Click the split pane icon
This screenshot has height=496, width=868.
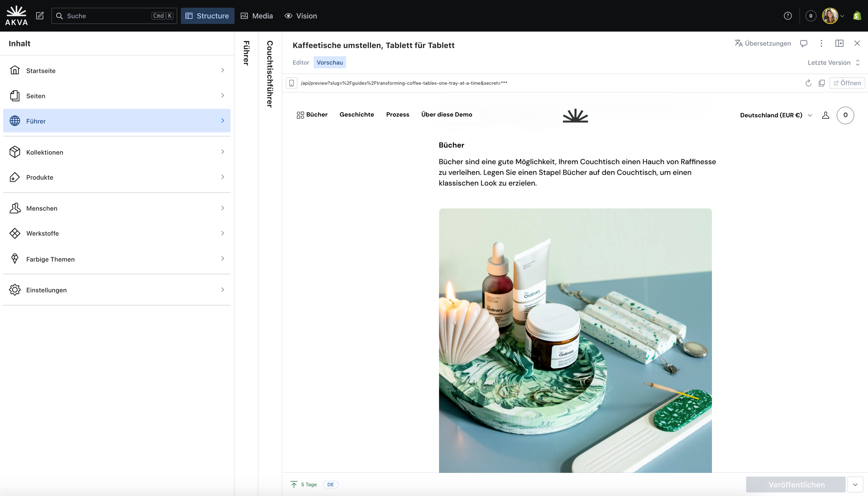click(x=839, y=43)
